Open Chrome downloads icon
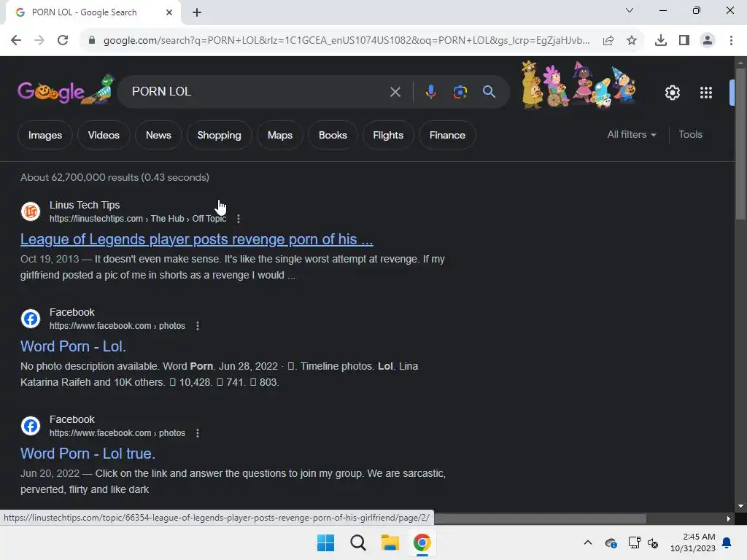The image size is (747, 560). pyautogui.click(x=660, y=41)
